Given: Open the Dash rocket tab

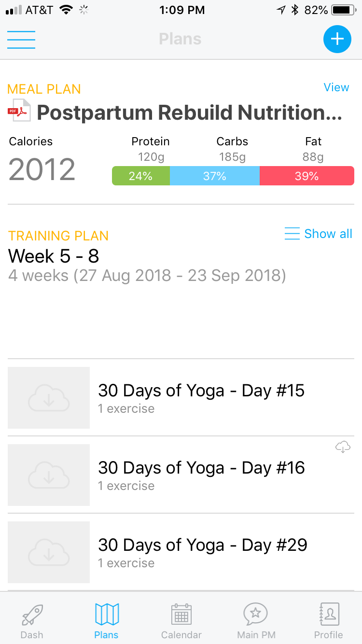Looking at the screenshot, I should pos(32,621).
